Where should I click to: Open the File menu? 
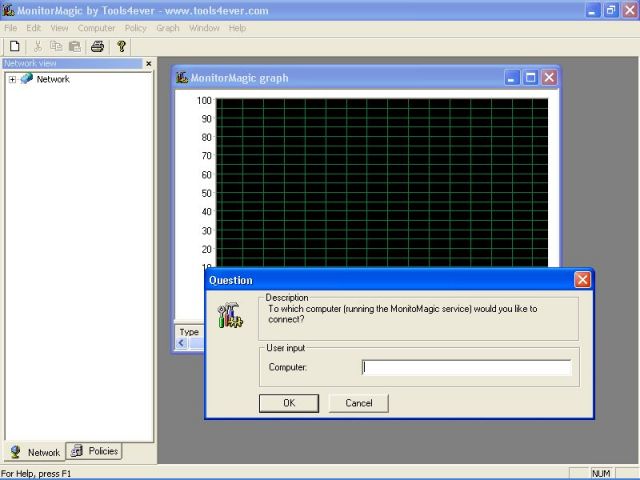11,28
